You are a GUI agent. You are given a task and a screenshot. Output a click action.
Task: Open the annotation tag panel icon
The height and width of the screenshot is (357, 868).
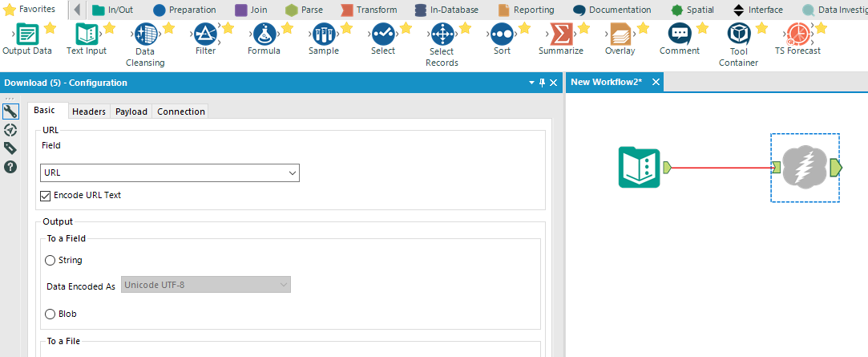[x=10, y=148]
